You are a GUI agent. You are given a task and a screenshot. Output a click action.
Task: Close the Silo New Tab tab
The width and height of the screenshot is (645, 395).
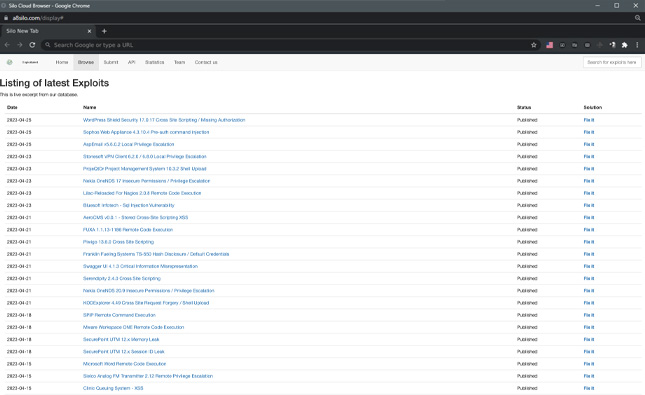(x=89, y=31)
